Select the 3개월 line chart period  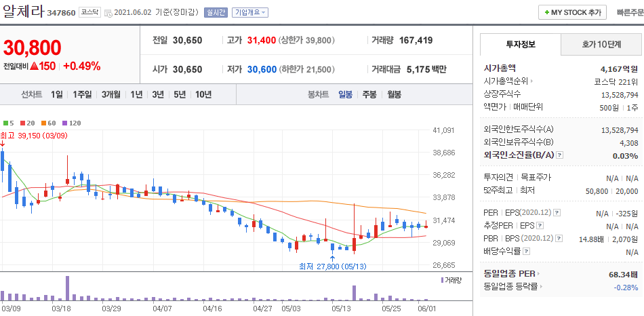[x=111, y=94]
